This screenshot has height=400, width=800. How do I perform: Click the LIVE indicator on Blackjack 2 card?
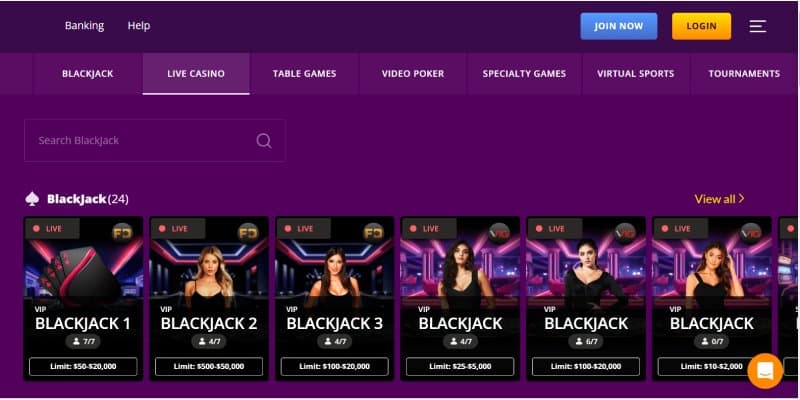(x=172, y=229)
